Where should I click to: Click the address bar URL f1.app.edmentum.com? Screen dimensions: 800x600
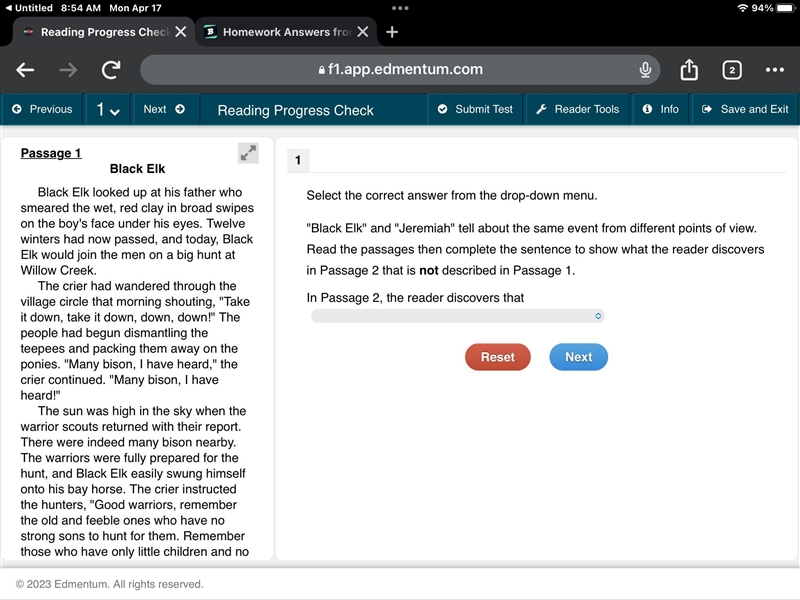400,69
